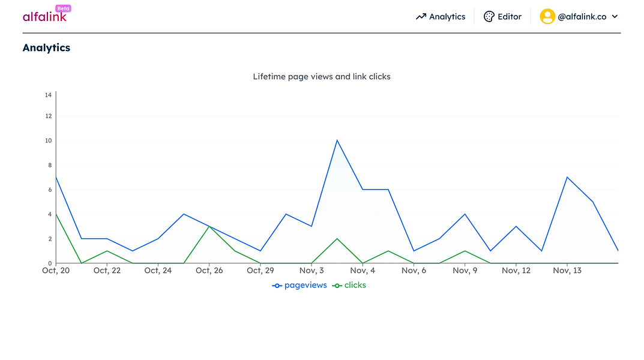This screenshot has width=644, height=360.
Task: Open the @alfalink.co account menu
Action: pos(579,16)
